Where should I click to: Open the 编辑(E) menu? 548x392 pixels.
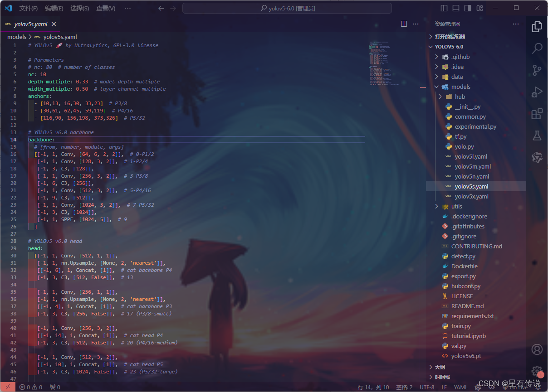[54, 8]
